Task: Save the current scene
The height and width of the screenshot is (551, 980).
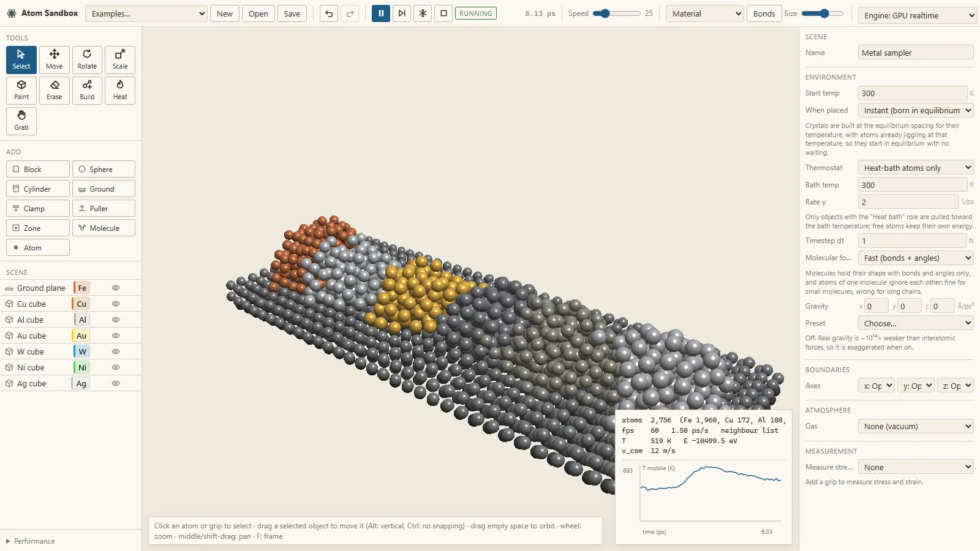Action: [292, 13]
